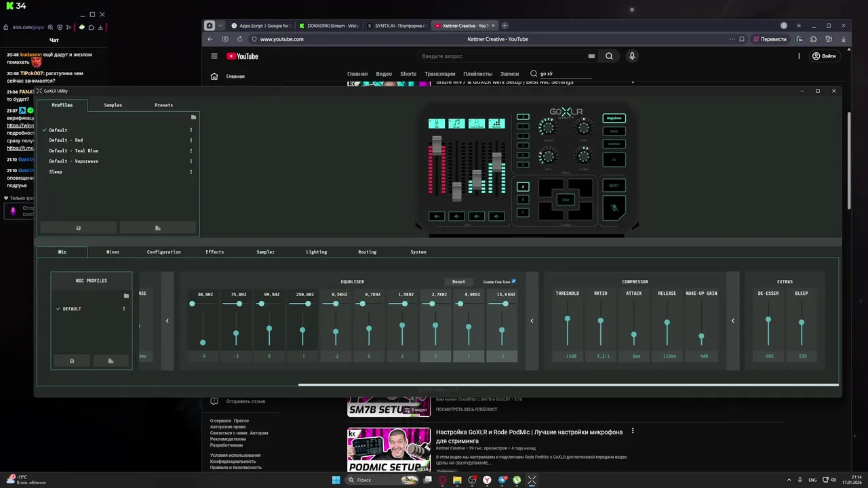Click the Gender knob on GoXLR
868x488 pixels.
click(584, 157)
